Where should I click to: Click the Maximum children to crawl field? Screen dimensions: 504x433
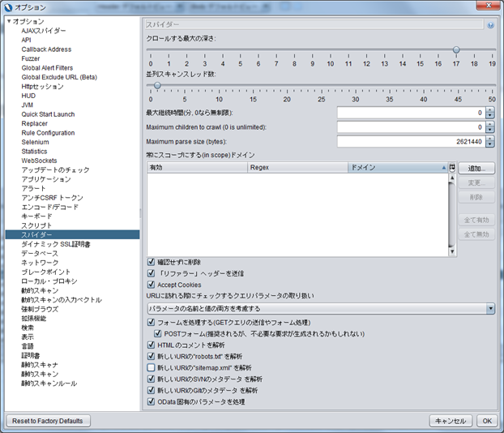point(412,127)
